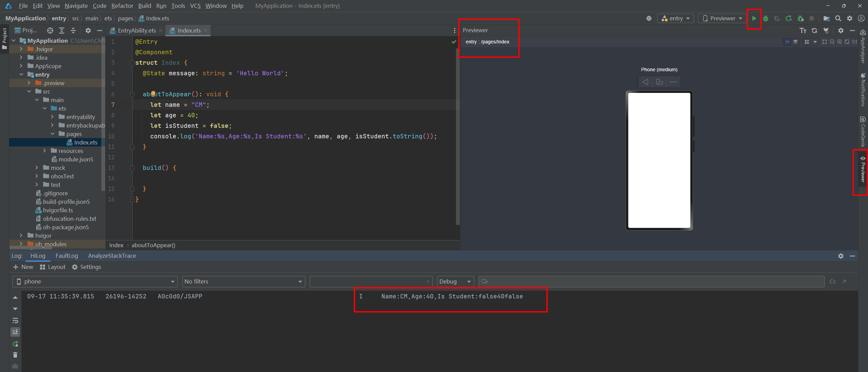The image size is (868, 372).
Task: Attach debugger to process icon
Action: click(x=800, y=19)
